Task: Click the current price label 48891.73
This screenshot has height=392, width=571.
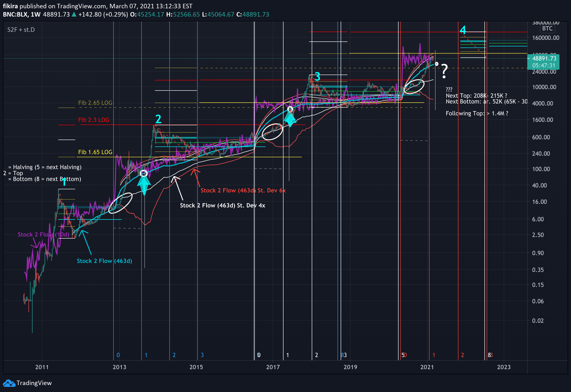Action: coord(544,58)
